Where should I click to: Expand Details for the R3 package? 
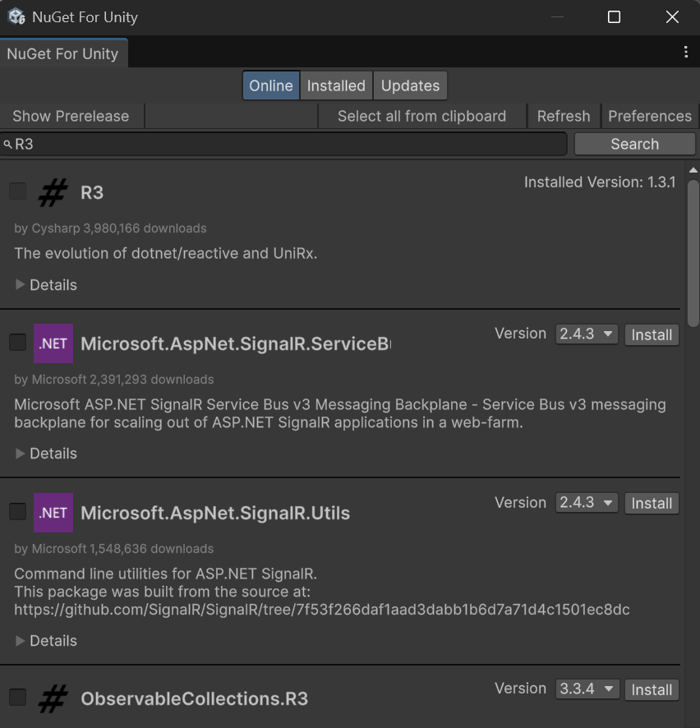click(x=46, y=284)
